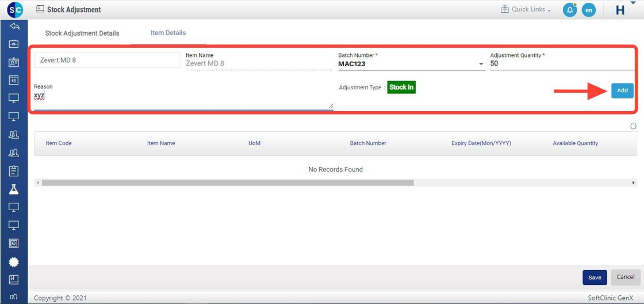Screen dimensions: 644x304
Task: Open the laboratory flask icon in sidebar
Action: (x=14, y=189)
